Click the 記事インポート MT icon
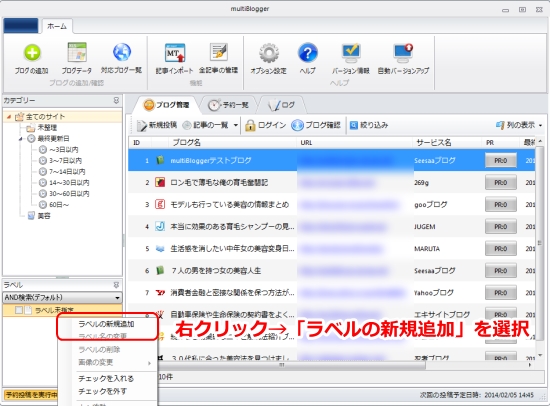550x406 pixels. point(175,53)
